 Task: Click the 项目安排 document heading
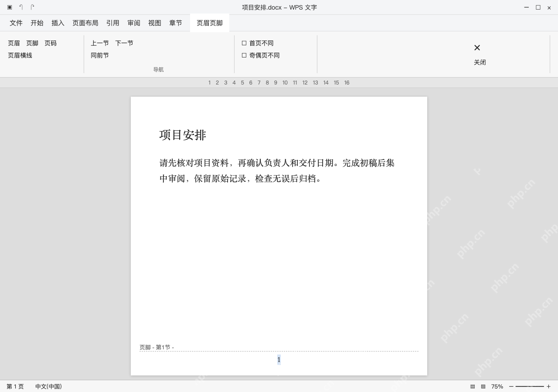tap(183, 135)
